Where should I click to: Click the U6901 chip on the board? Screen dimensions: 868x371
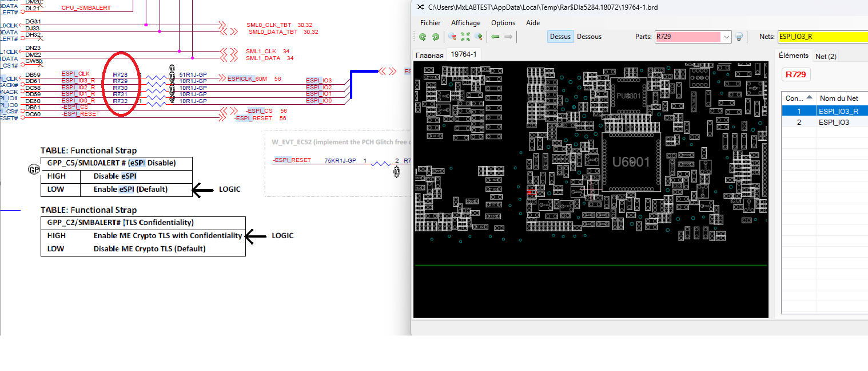(x=631, y=163)
